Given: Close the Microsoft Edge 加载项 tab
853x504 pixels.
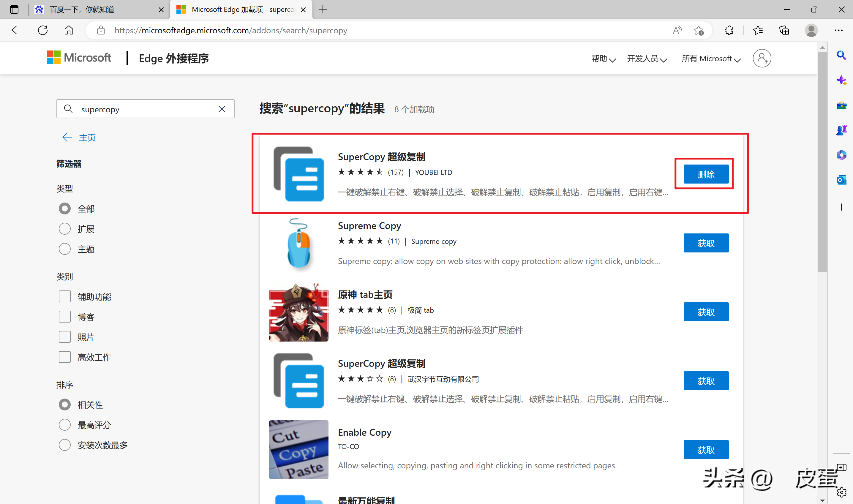Looking at the screenshot, I should pyautogui.click(x=303, y=10).
